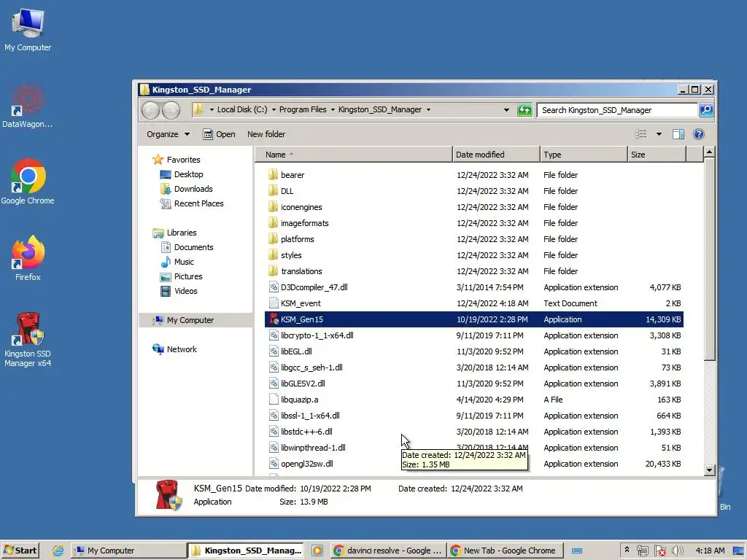Select the libquazip.a file
Viewport: 747px width, 560px height.
(473, 400)
